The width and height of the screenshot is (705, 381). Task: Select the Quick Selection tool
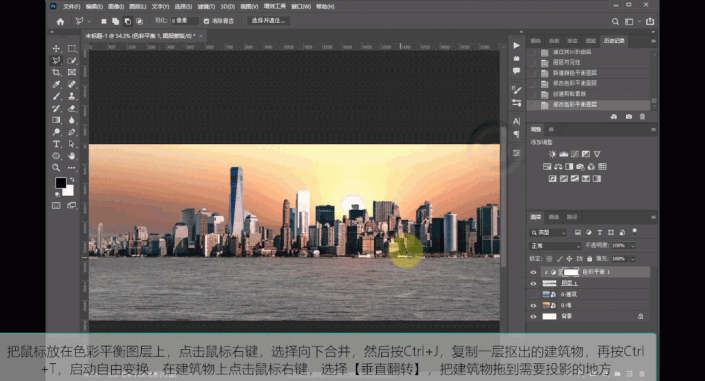click(71, 60)
